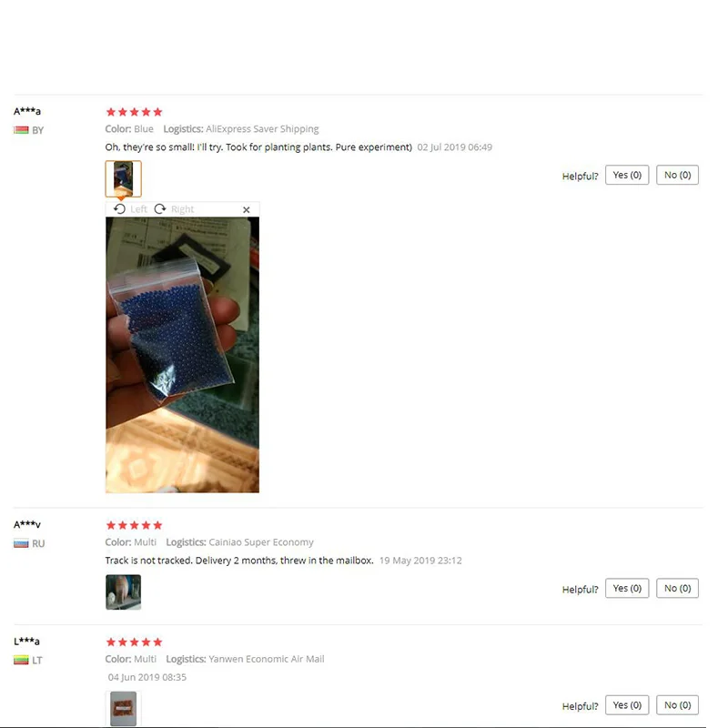Mark A***a's review not helpful with No
This screenshot has height=728, width=728.
(x=677, y=175)
